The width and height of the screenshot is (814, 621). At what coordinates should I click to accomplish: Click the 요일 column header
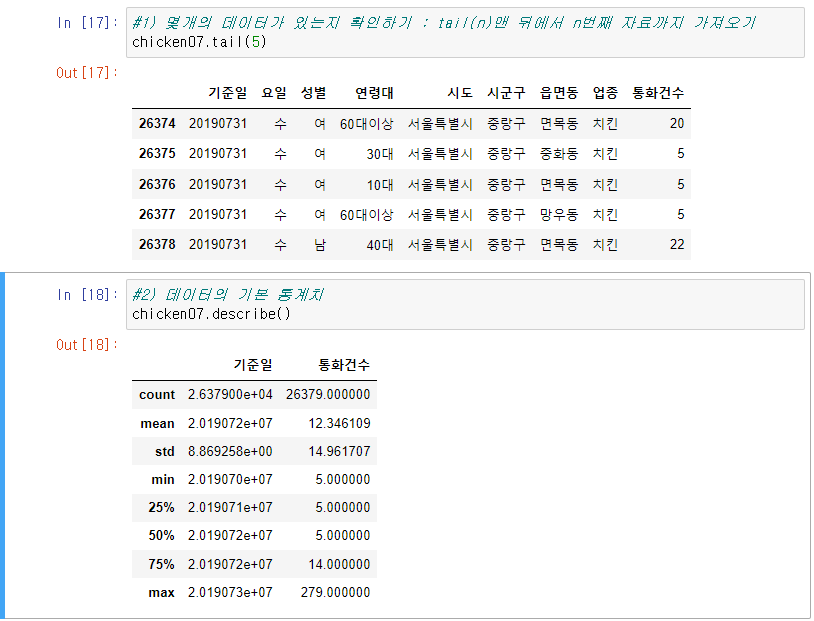(274, 93)
